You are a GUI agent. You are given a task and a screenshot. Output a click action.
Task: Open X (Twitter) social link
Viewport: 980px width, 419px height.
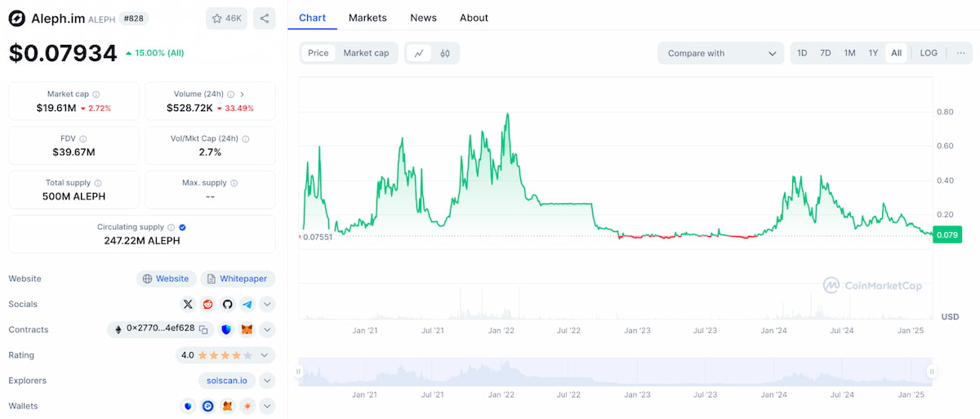pyautogui.click(x=188, y=304)
